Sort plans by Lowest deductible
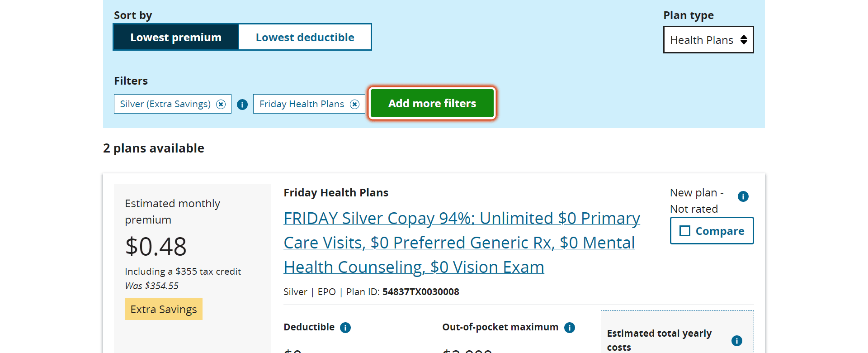Image resolution: width=868 pixels, height=353 pixels. pos(305,37)
